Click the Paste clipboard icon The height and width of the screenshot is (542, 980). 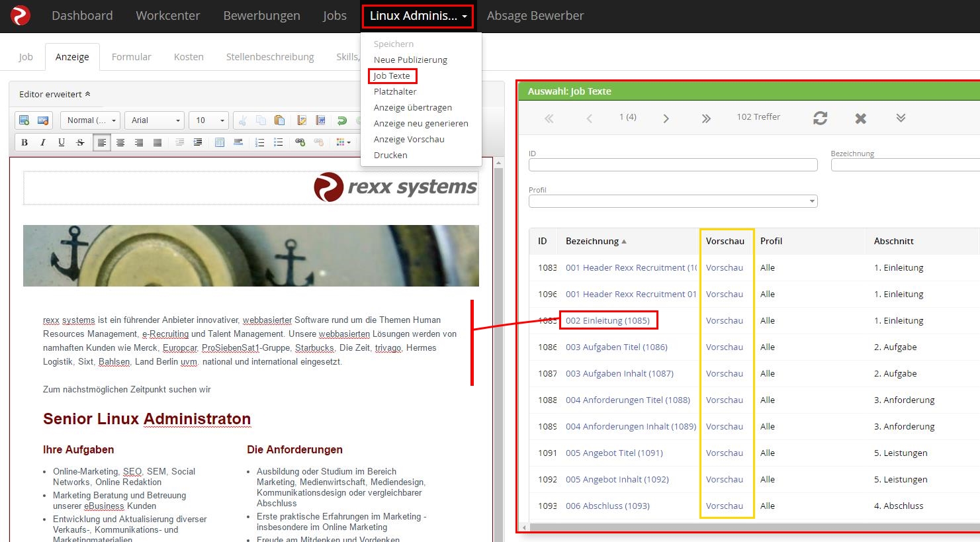coord(280,120)
